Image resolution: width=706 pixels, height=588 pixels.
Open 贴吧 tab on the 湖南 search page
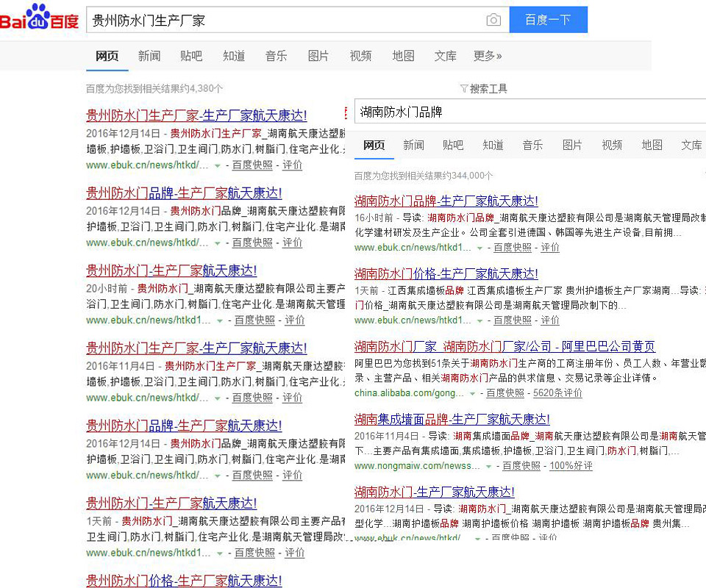click(x=454, y=145)
